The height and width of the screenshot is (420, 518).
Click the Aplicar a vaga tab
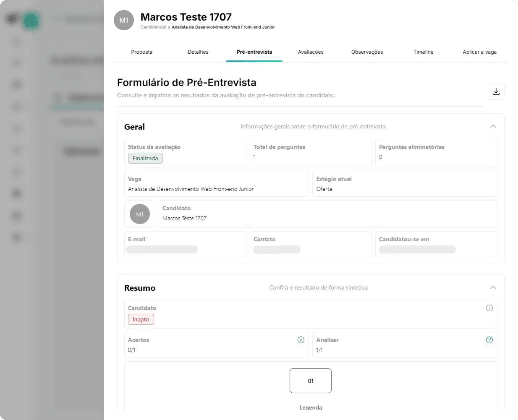click(x=479, y=52)
